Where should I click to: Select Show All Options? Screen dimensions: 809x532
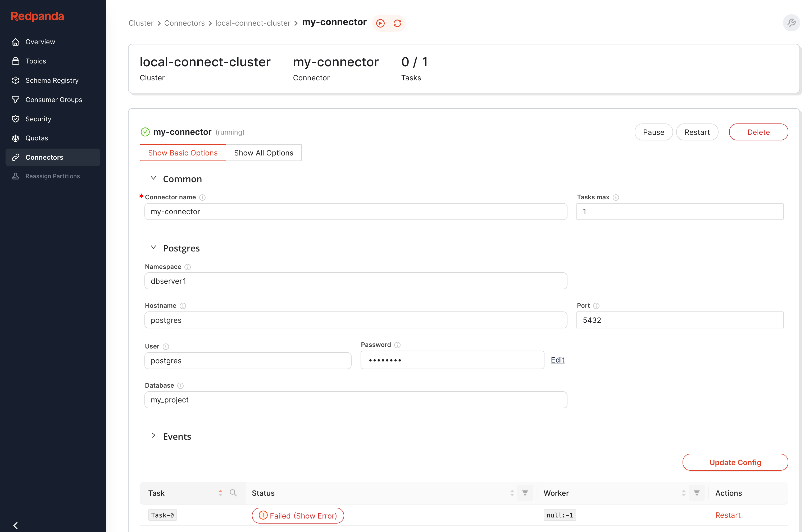pos(264,153)
